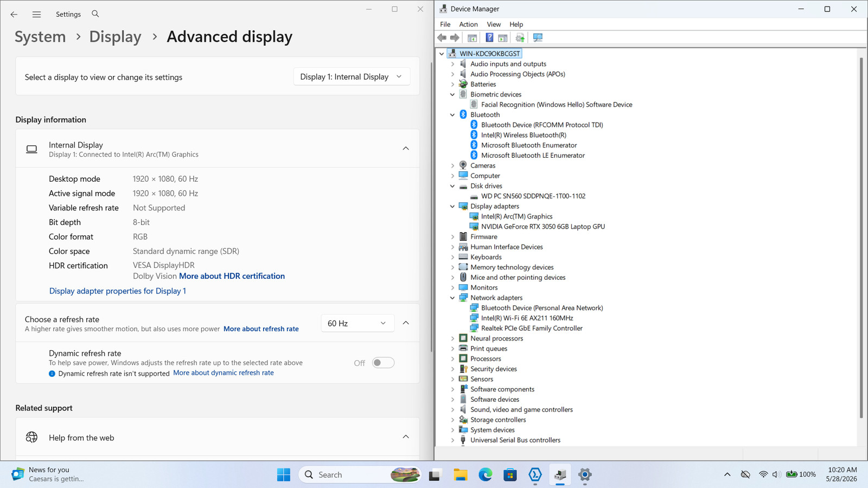868x488 pixels.
Task: Click the Show/Hide Action Pane toolbar icon
Action: coord(503,38)
